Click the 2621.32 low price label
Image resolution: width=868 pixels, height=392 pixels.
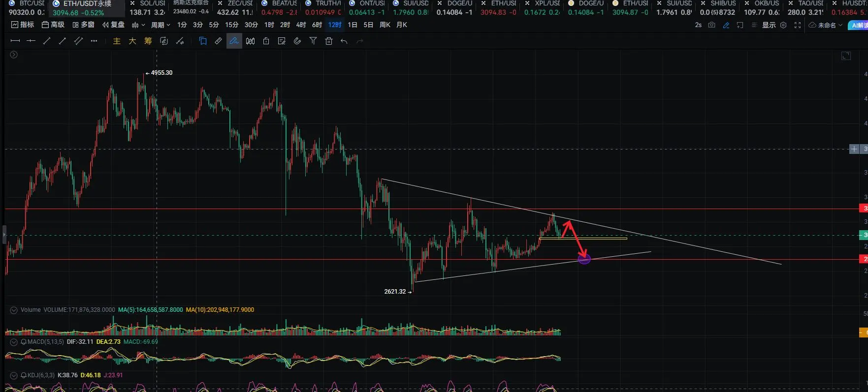click(395, 292)
